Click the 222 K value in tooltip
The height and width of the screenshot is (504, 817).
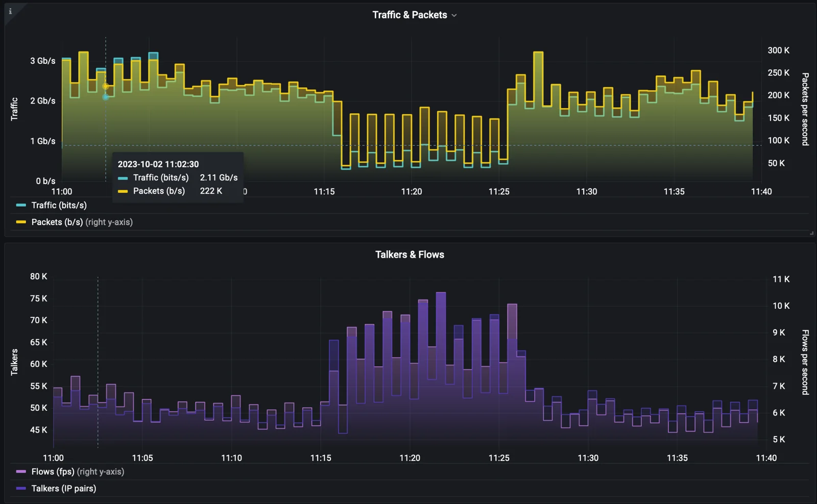[211, 191]
